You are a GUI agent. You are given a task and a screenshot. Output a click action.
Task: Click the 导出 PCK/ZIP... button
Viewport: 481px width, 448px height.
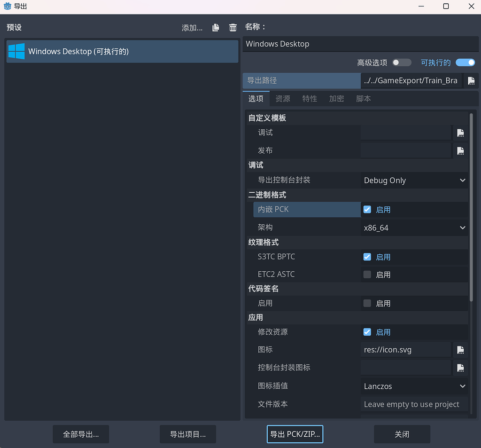[295, 434]
